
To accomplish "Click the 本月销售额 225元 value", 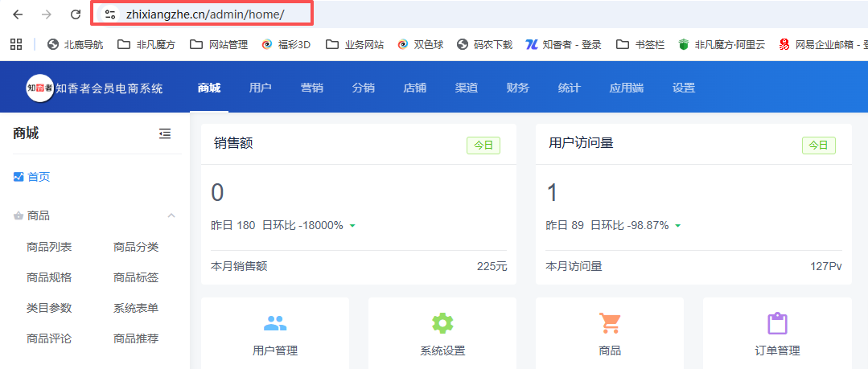I will pos(492,267).
